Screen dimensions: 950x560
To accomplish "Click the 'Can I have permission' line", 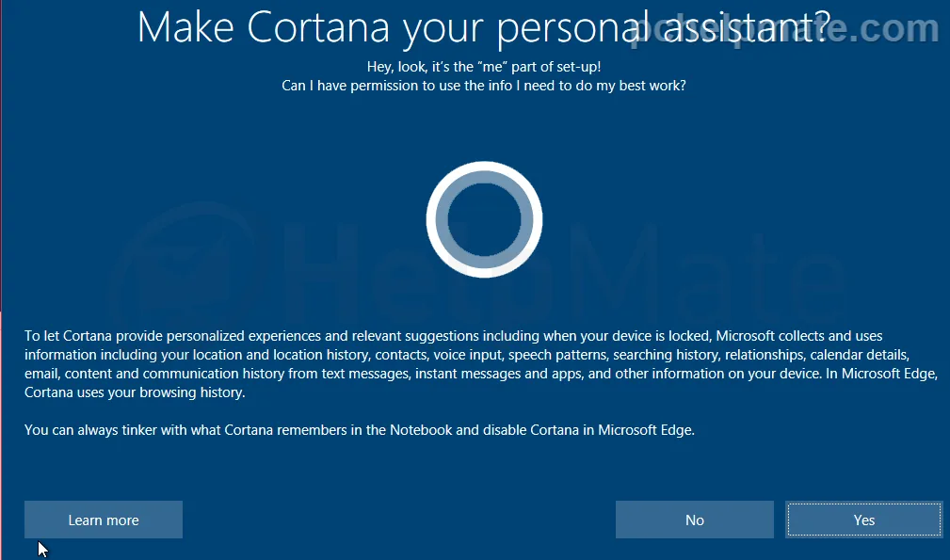I will pyautogui.click(x=484, y=86).
